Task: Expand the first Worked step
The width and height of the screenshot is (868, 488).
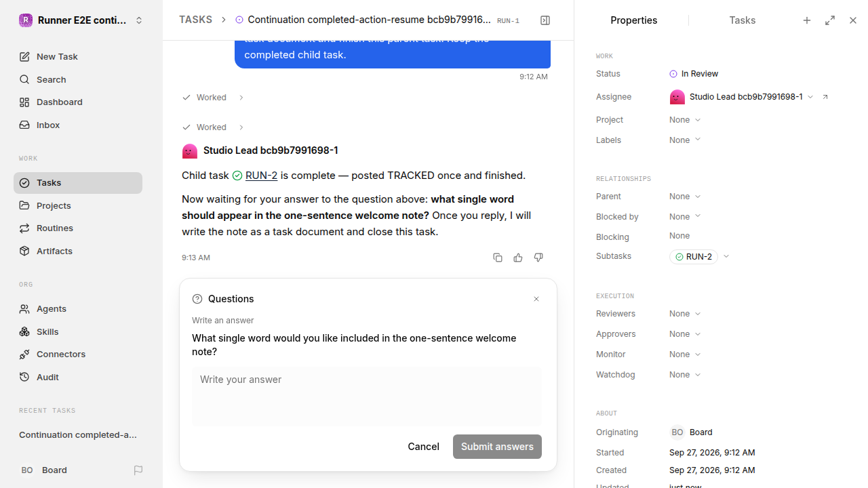Action: [213, 98]
